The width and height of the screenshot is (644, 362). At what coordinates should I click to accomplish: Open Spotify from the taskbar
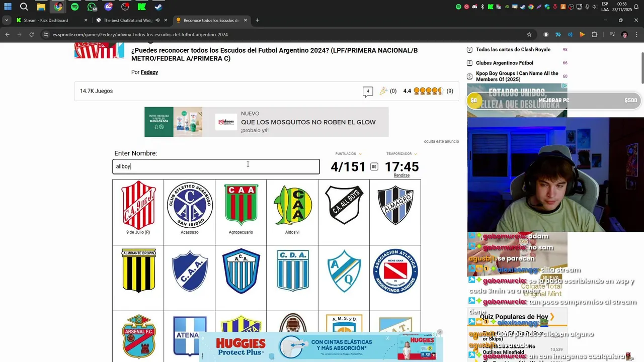75,7
